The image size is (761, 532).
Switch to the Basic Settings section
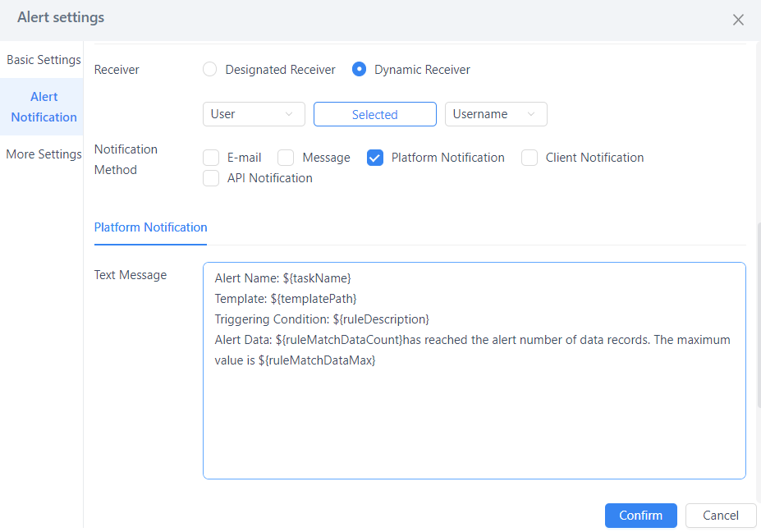pyautogui.click(x=43, y=59)
